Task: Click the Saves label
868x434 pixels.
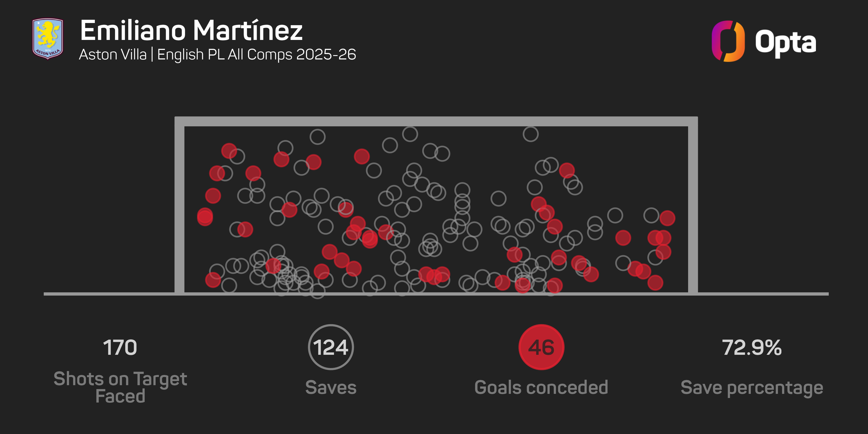Action: (x=330, y=387)
